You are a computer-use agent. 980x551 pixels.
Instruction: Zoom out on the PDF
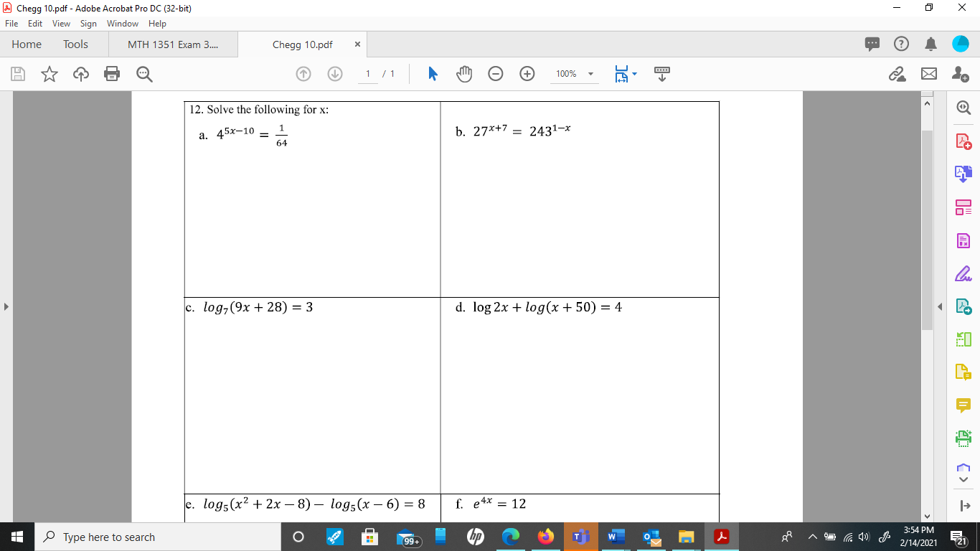click(495, 73)
